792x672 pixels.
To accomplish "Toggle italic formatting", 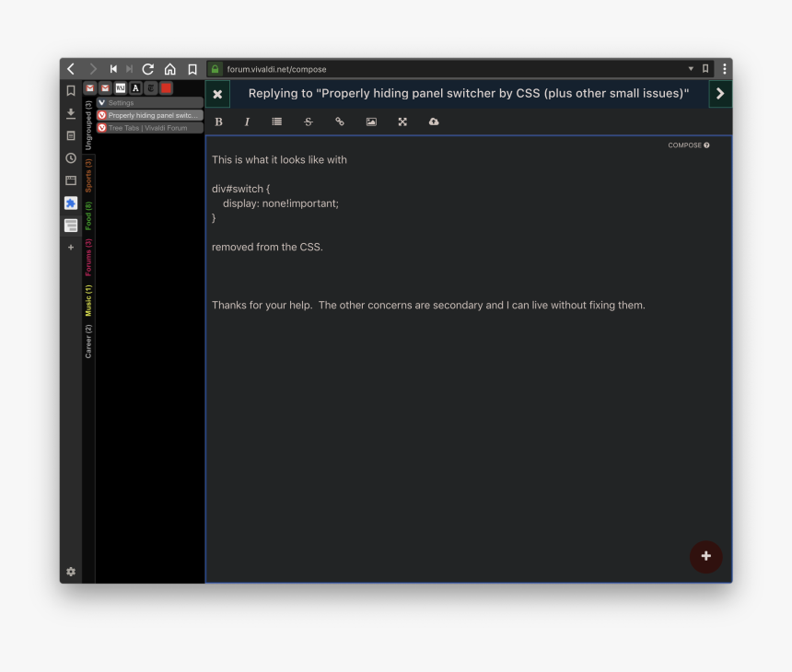I will click(x=247, y=122).
